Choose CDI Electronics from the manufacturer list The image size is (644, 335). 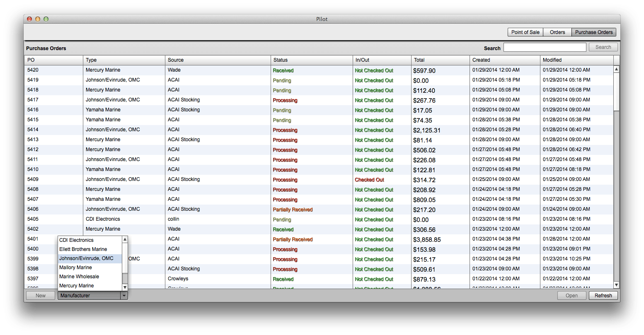tap(76, 240)
